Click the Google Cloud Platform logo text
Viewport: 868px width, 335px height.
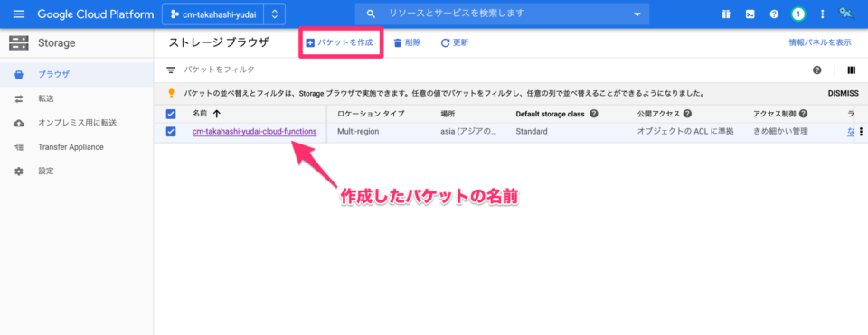click(96, 14)
